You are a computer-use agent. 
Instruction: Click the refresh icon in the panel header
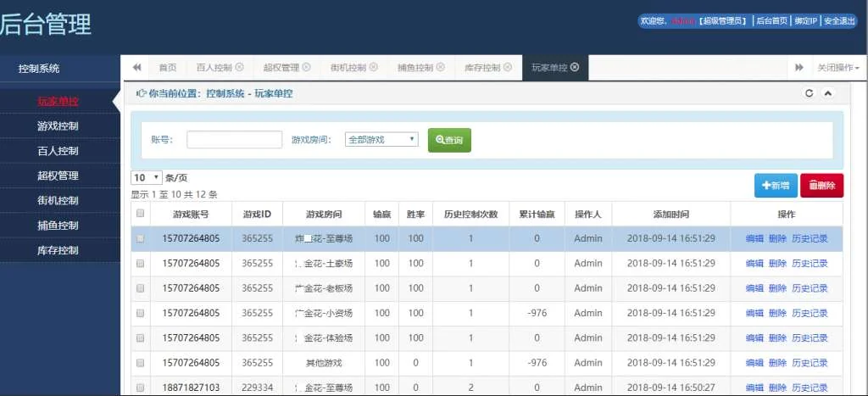[809, 93]
